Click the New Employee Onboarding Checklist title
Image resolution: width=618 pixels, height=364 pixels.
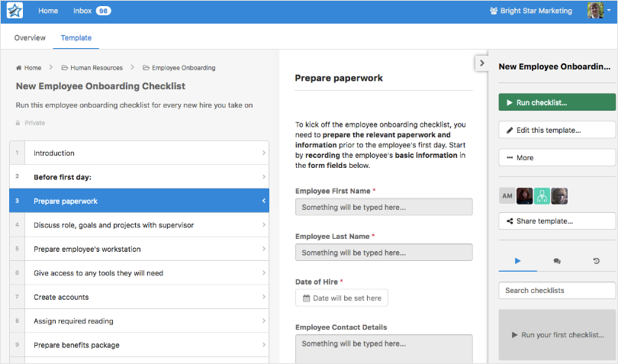pos(101,86)
